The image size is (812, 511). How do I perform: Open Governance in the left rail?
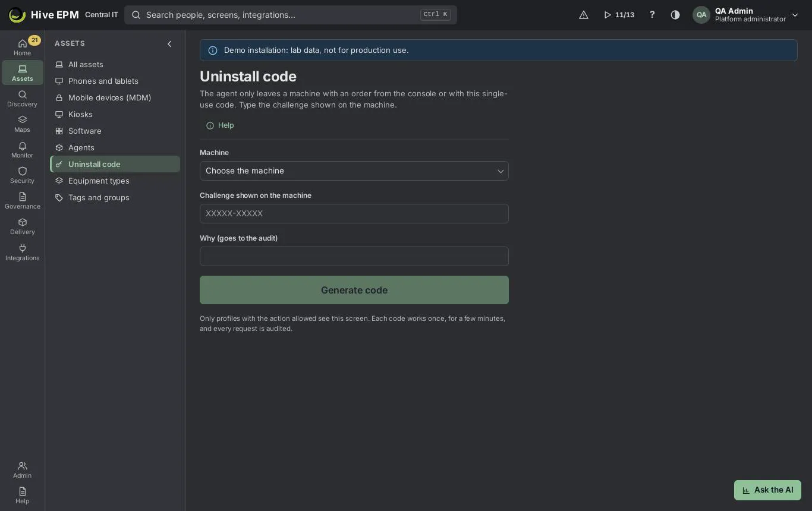(22, 200)
